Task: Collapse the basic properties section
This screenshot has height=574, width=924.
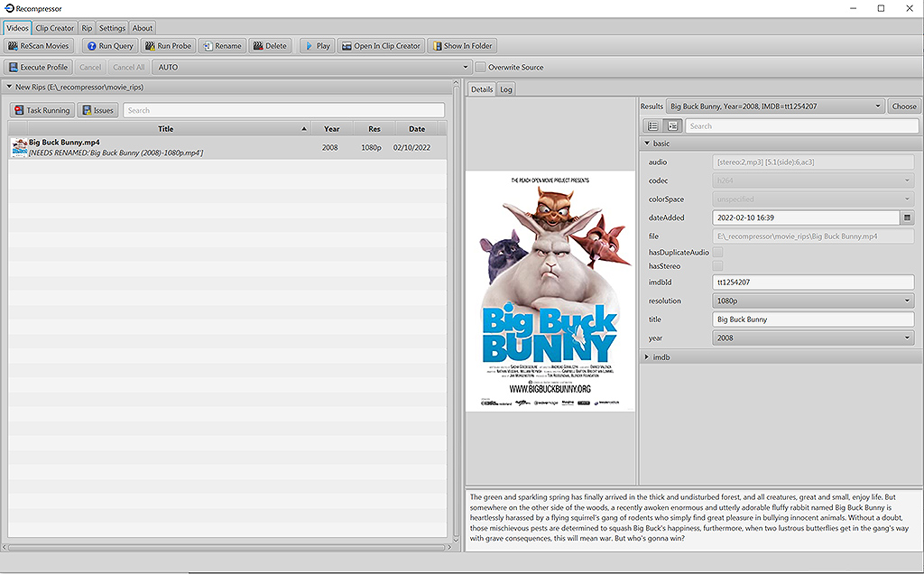Action: [x=646, y=143]
